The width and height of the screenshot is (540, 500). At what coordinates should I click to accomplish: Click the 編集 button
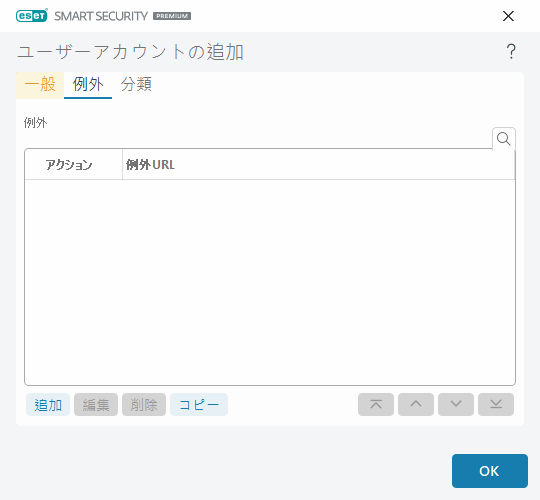pos(96,405)
